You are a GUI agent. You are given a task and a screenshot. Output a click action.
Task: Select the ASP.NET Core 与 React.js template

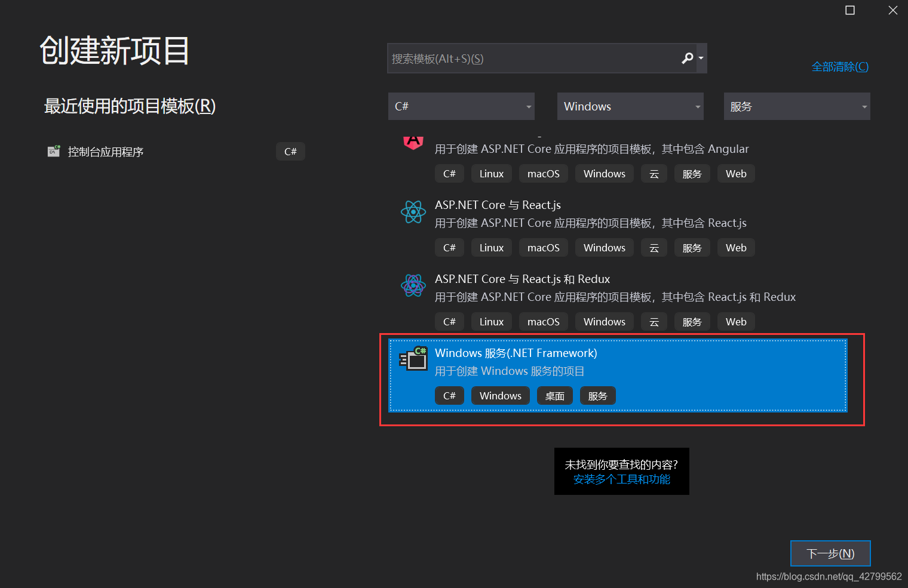[x=618, y=227]
